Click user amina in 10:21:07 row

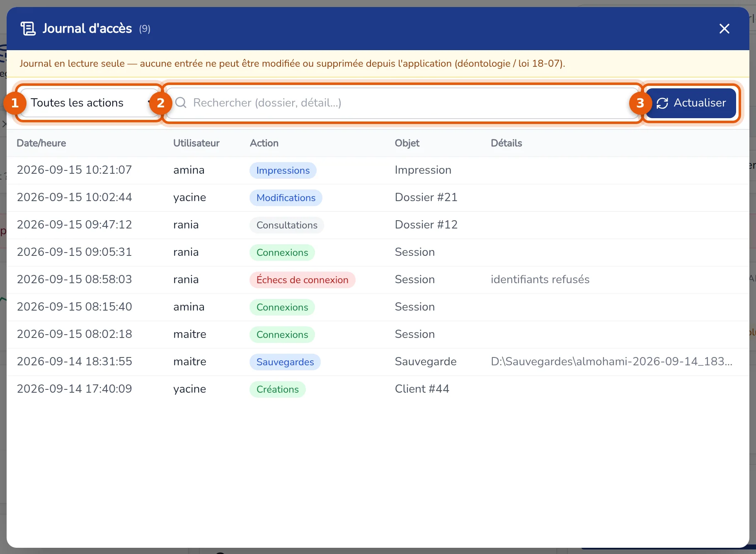pos(189,170)
